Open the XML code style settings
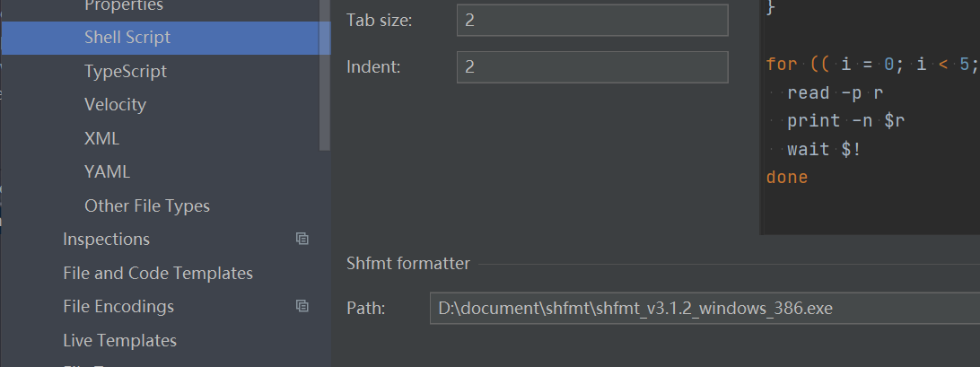This screenshot has height=367, width=980. point(101,138)
